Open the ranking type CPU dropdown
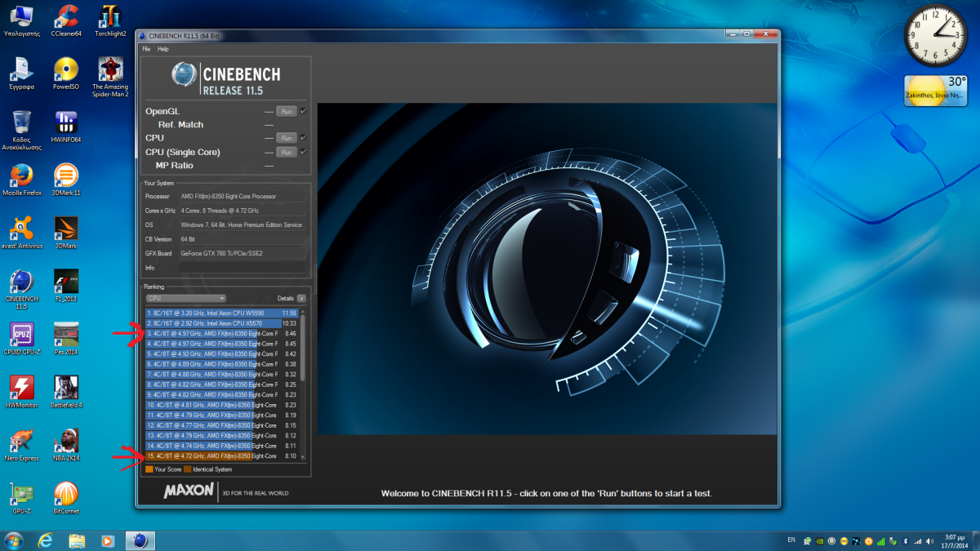 (185, 299)
